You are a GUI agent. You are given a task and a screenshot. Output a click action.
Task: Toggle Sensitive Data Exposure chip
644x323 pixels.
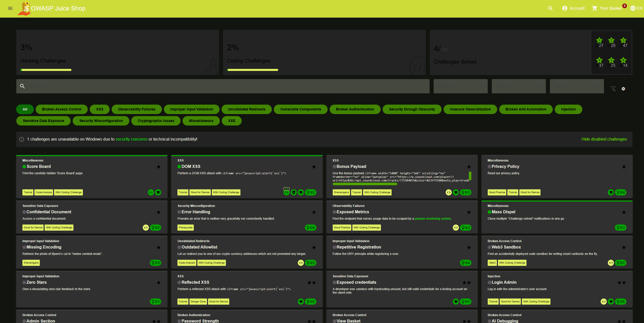point(44,121)
